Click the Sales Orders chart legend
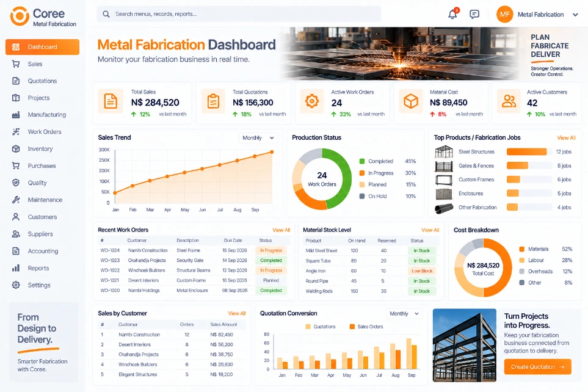The width and height of the screenshot is (588, 392). pyautogui.click(x=366, y=327)
